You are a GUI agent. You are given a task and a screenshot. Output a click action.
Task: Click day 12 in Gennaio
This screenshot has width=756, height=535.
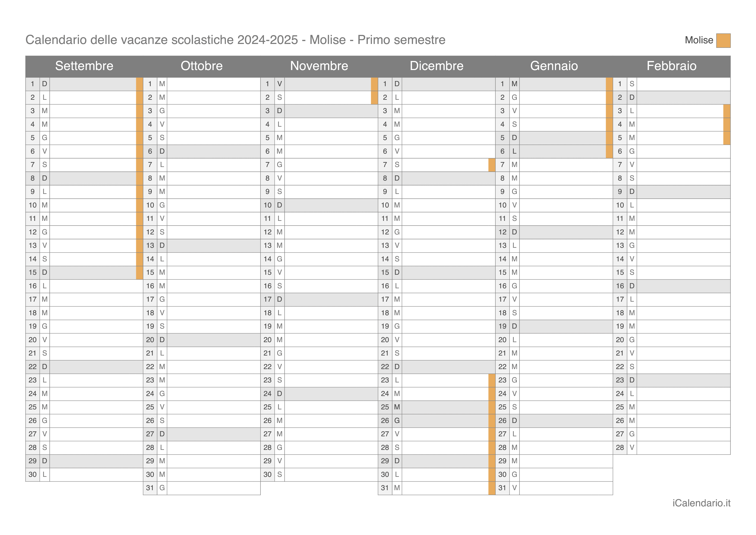502,232
